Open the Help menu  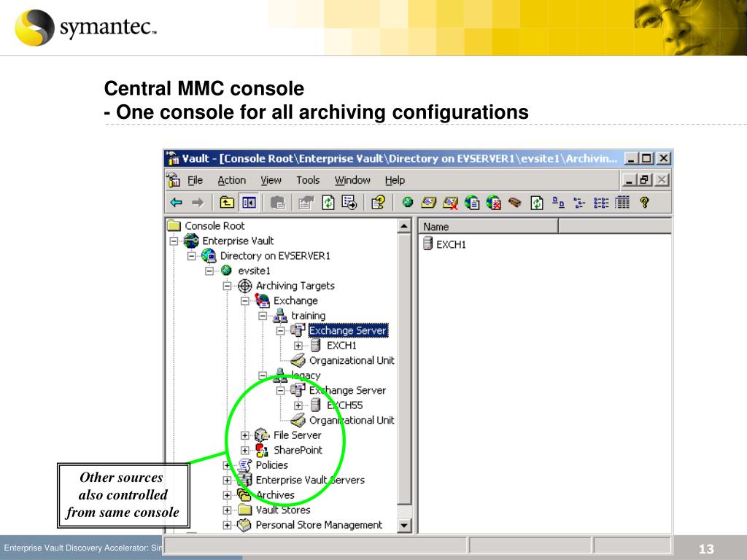pos(395,181)
